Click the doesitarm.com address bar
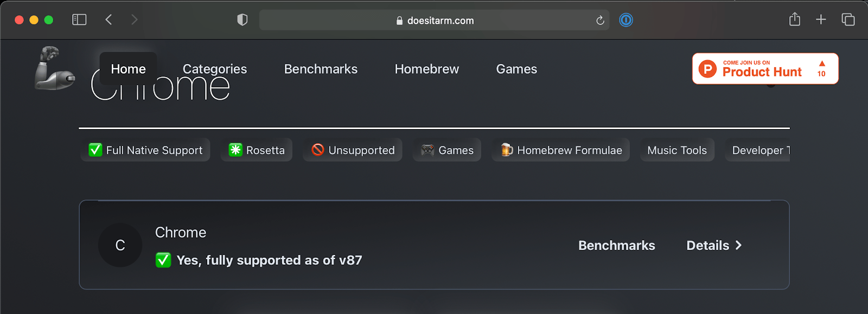 point(434,21)
